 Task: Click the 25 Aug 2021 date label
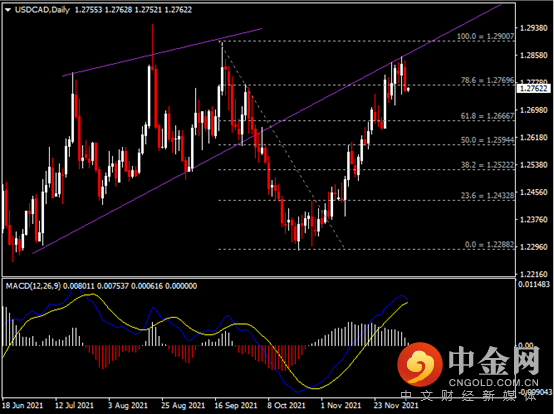pos(183,405)
